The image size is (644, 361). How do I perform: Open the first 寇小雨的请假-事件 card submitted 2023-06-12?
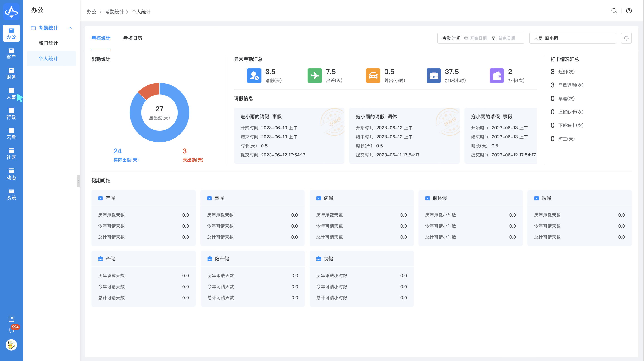tap(289, 136)
